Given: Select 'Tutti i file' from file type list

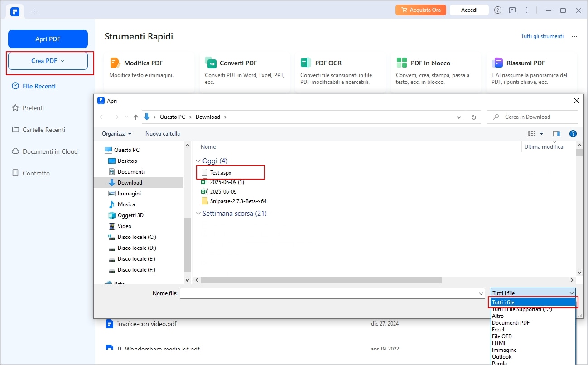Looking at the screenshot, I should coord(533,302).
